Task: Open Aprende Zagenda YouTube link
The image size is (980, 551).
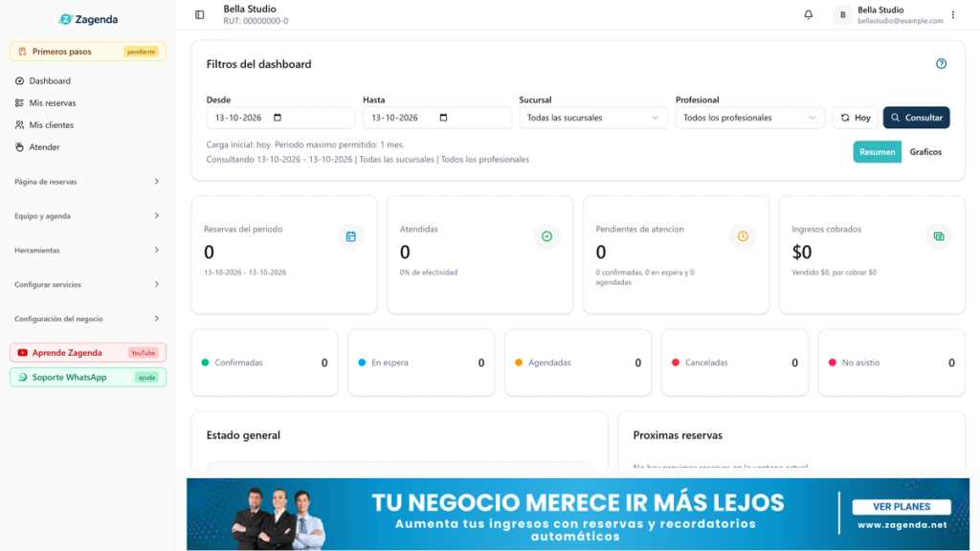Action: [87, 352]
